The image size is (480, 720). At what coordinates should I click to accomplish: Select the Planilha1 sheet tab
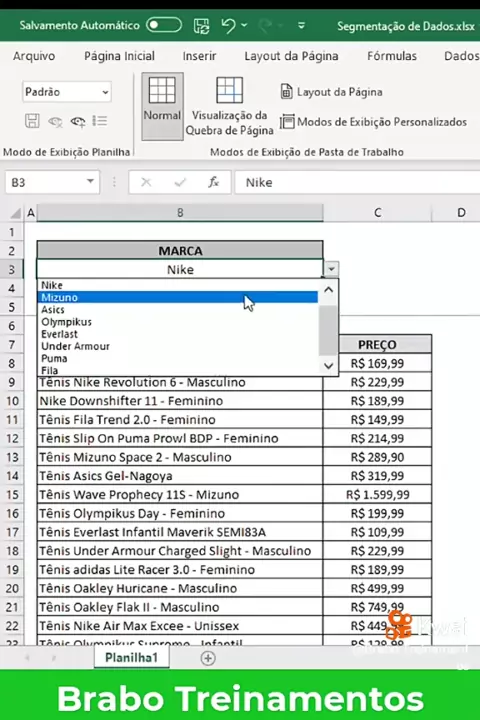pos(131,658)
